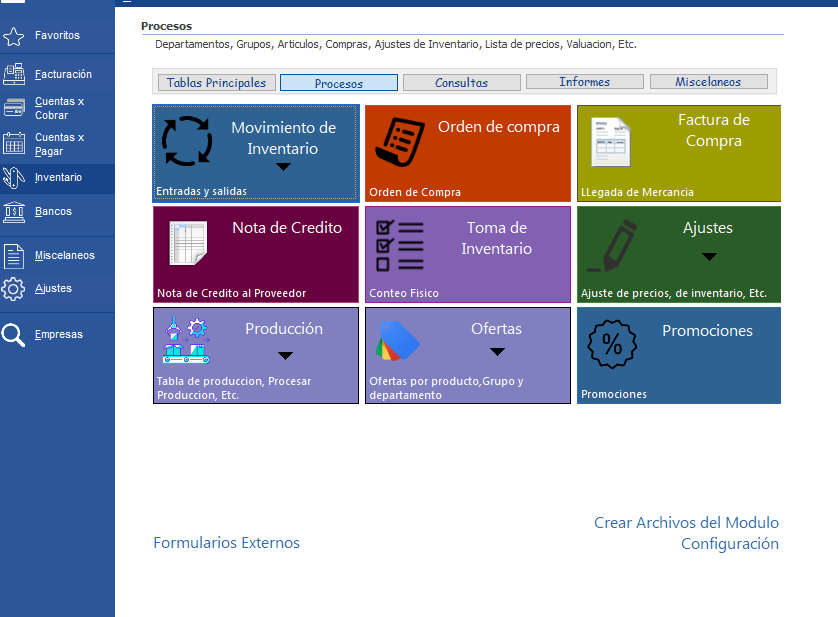Open Facturación cash register icon
This screenshot has height=617, width=838.
pos(14,74)
